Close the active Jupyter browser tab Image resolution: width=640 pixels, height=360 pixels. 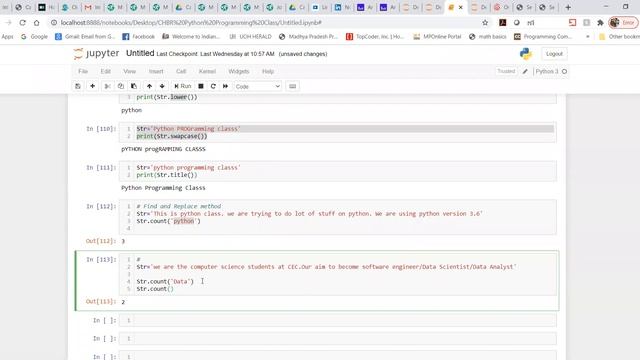tap(460, 7)
